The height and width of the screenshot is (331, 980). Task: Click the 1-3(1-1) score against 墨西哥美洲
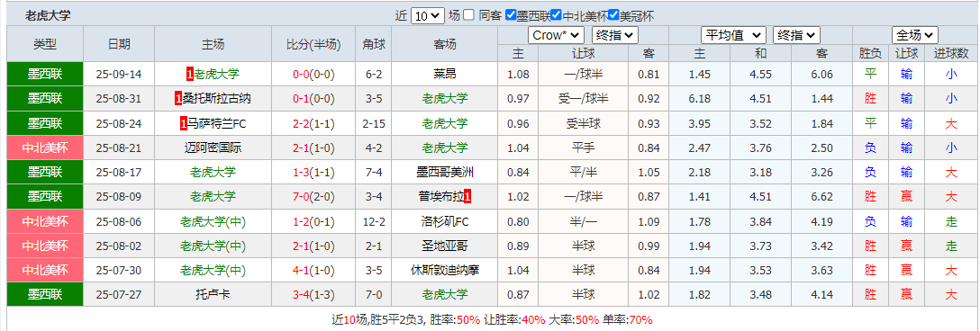click(x=313, y=173)
